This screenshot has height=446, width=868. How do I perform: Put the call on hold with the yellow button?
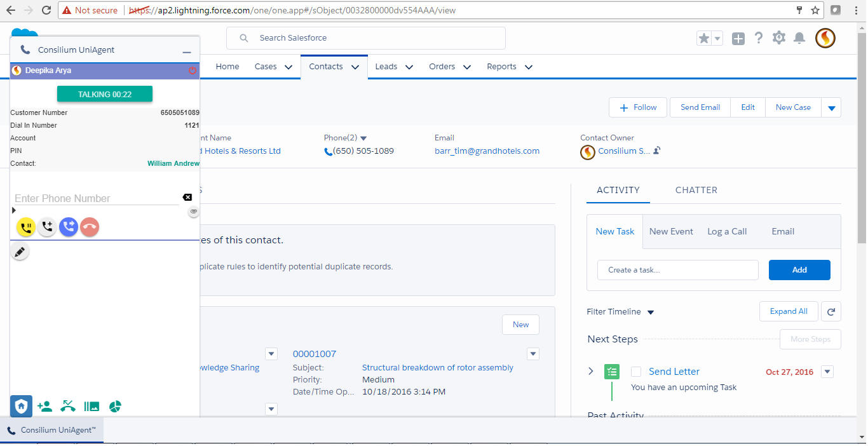point(26,227)
